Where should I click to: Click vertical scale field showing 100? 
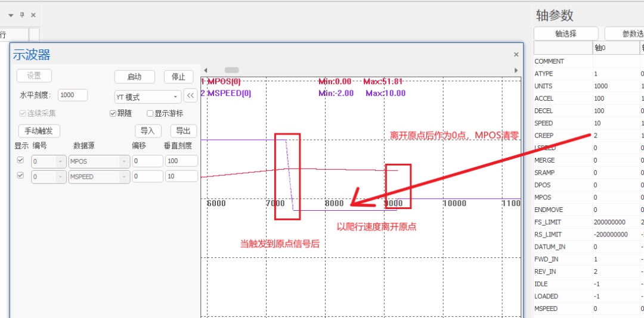tap(181, 161)
